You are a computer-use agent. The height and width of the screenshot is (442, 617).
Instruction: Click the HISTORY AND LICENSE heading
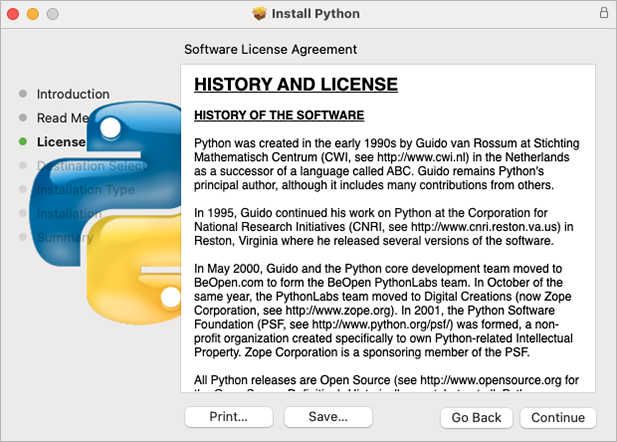[296, 84]
